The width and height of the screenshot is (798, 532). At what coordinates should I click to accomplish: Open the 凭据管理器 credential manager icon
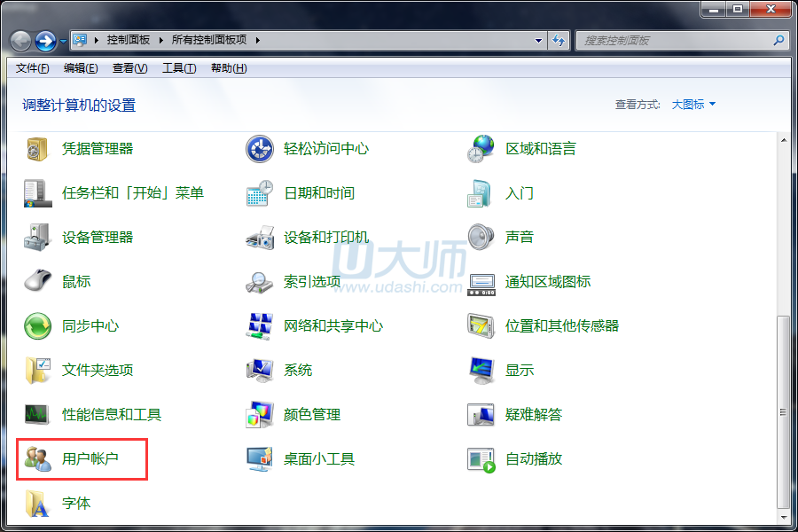click(x=38, y=149)
